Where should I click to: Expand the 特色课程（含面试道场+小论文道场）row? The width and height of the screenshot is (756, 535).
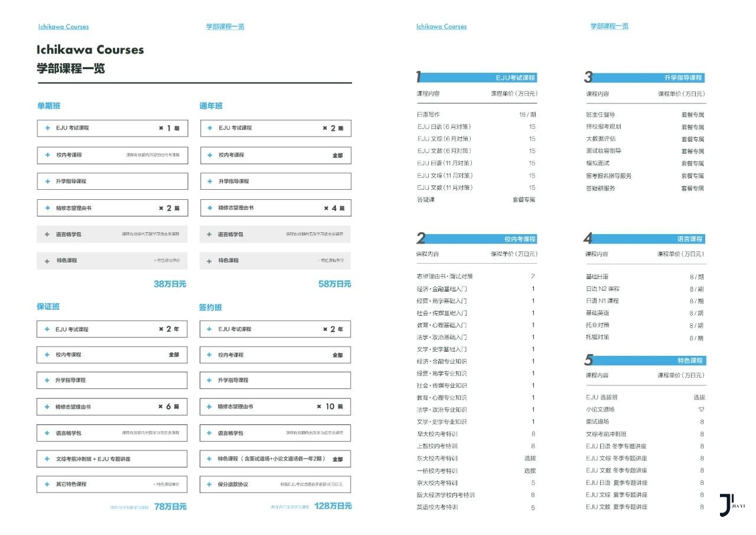point(275,459)
